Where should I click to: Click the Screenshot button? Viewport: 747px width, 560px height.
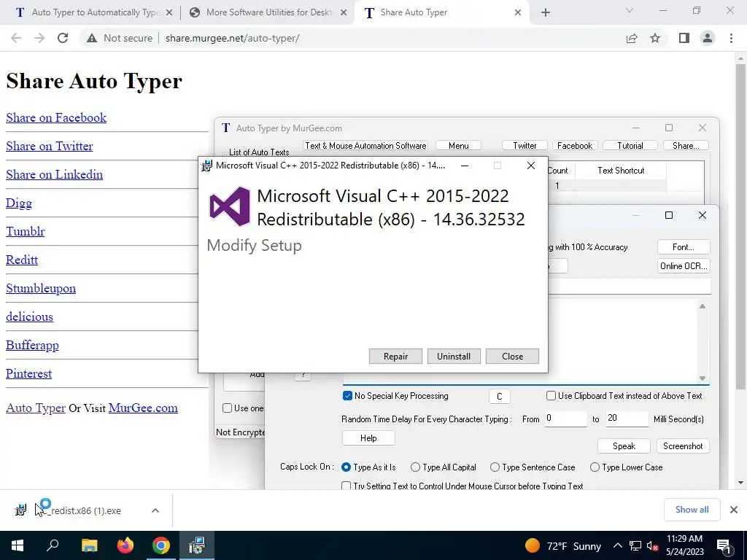(683, 446)
